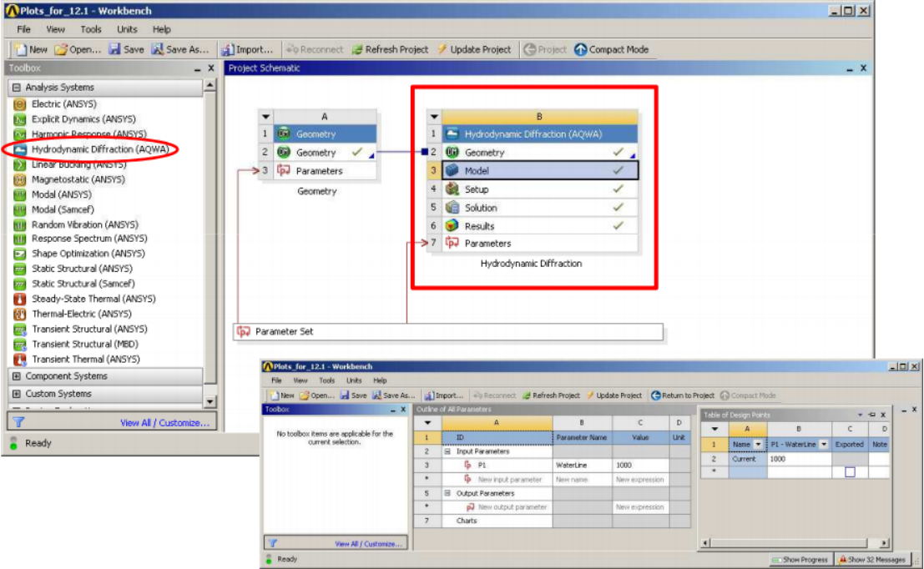Select Setup cell in system B
The image size is (924, 569).
540,189
